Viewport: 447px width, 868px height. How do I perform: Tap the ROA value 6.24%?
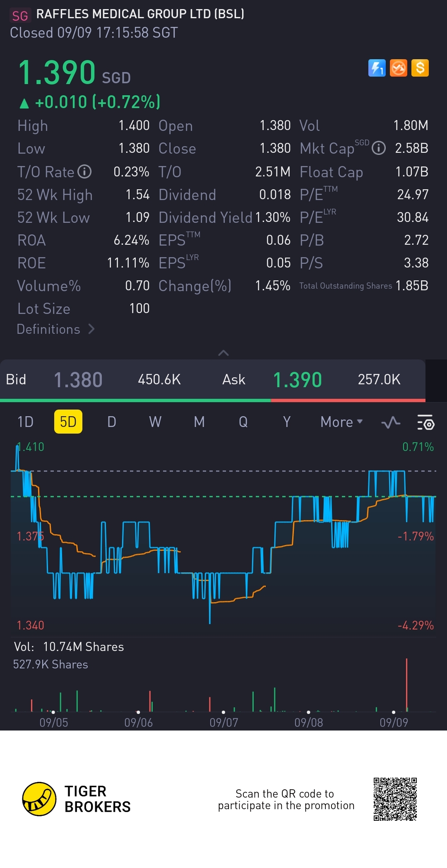132,240
